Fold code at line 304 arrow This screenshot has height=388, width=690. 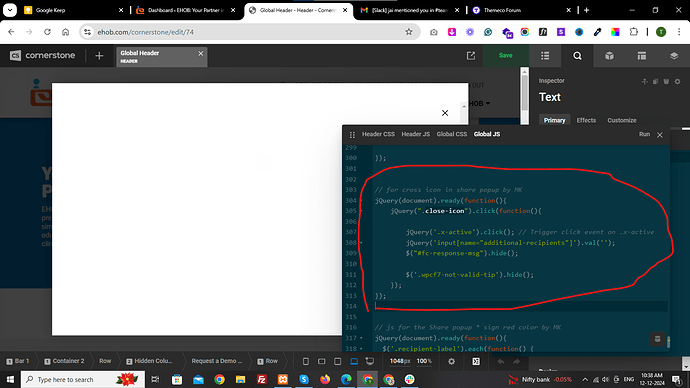click(x=362, y=201)
